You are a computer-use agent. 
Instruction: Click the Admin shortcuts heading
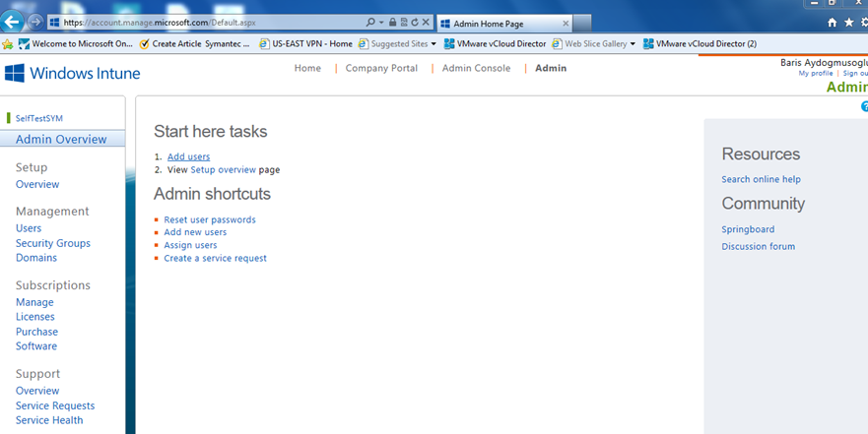click(x=212, y=194)
